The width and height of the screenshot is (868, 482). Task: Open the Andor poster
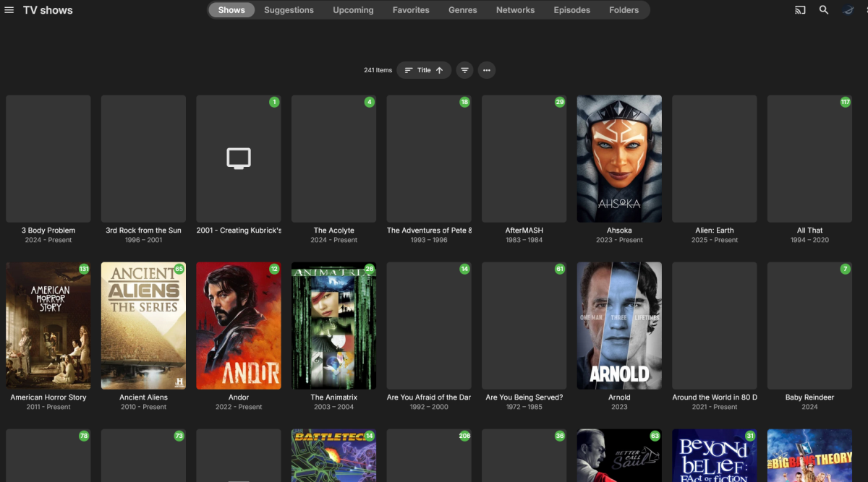coord(239,326)
